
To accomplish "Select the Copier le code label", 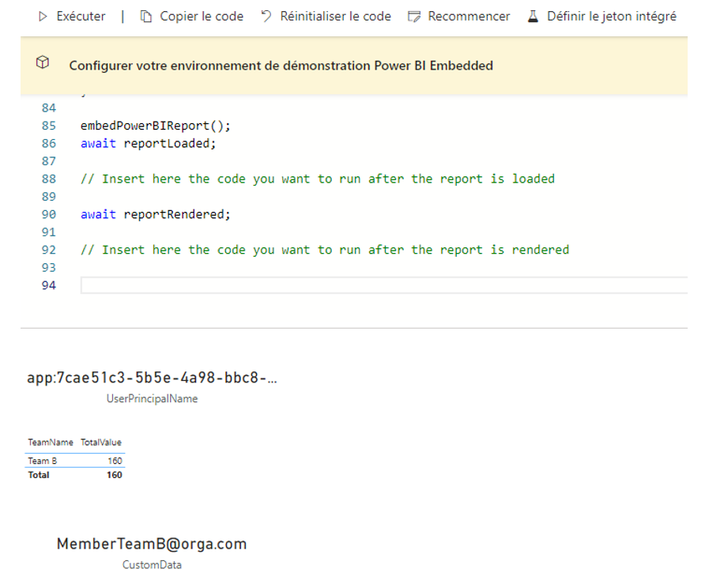I will 202,17.
